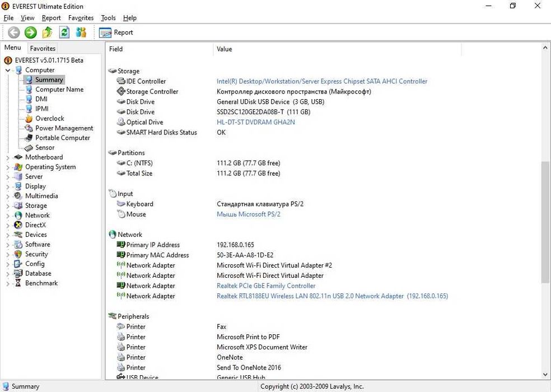The width and height of the screenshot is (551, 392).
Task: Click the DMI icon in tree
Action: pyautogui.click(x=29, y=99)
